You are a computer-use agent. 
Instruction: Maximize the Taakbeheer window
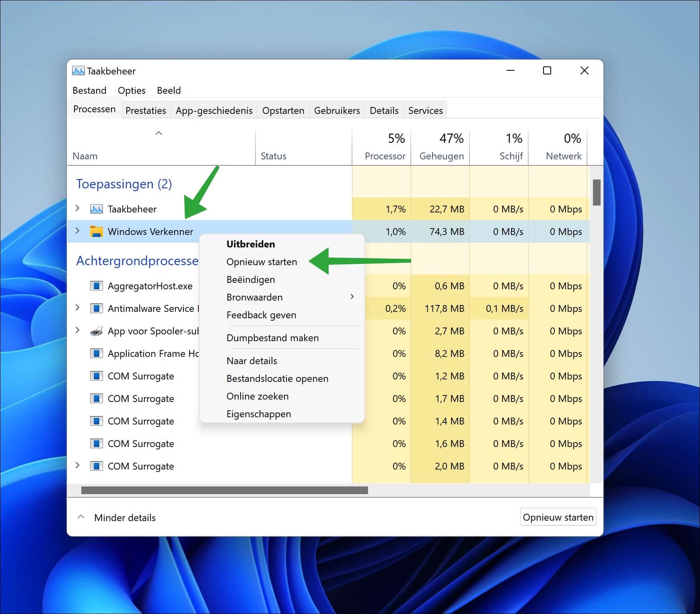(x=547, y=71)
